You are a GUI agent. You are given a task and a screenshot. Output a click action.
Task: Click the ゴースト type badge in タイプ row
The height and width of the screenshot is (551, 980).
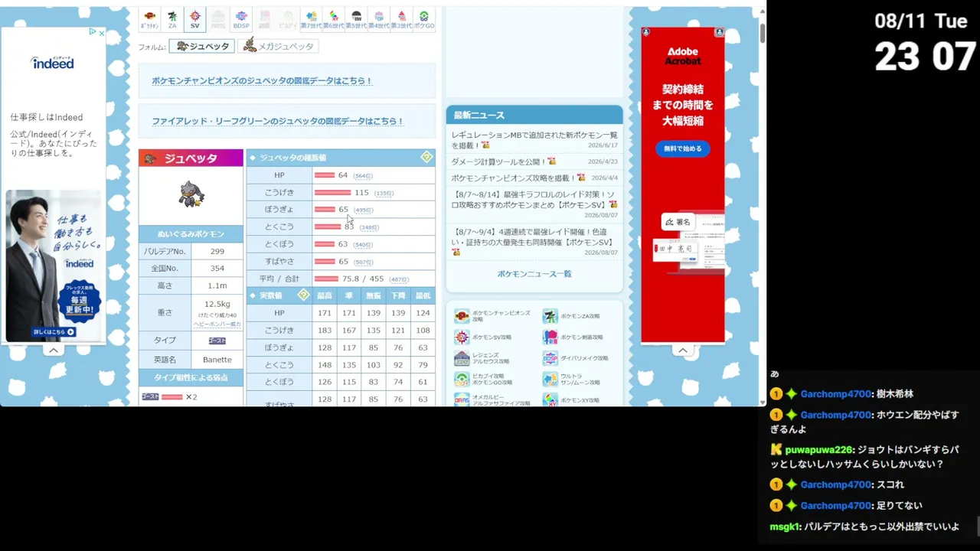217,341
